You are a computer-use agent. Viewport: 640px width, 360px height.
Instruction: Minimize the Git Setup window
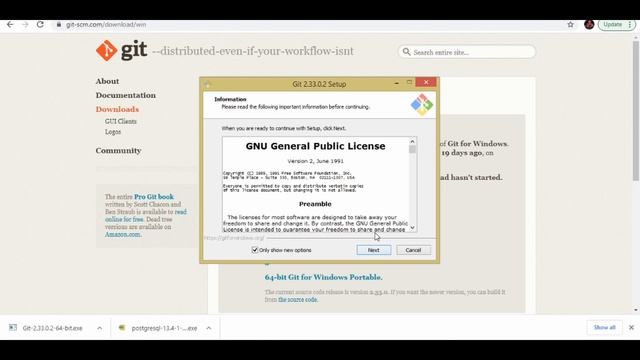click(x=396, y=83)
